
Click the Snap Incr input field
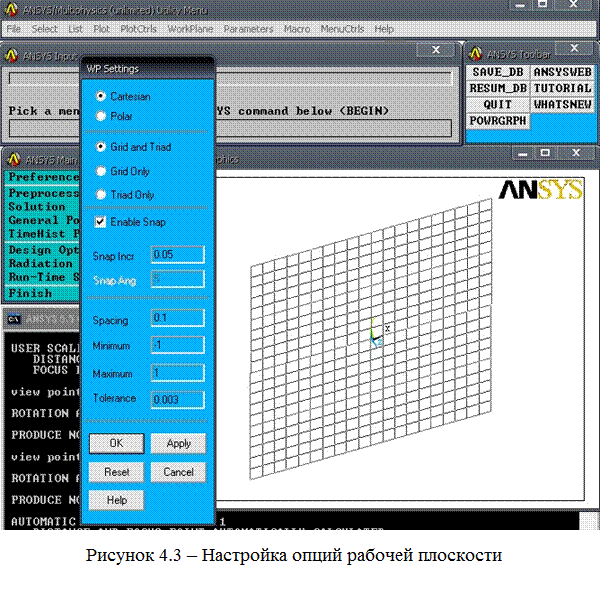click(x=178, y=254)
